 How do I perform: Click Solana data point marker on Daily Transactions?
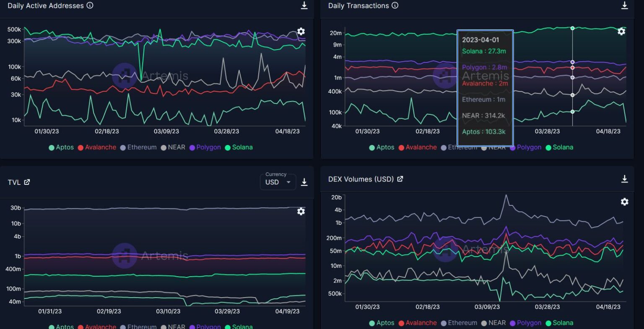[x=572, y=28]
